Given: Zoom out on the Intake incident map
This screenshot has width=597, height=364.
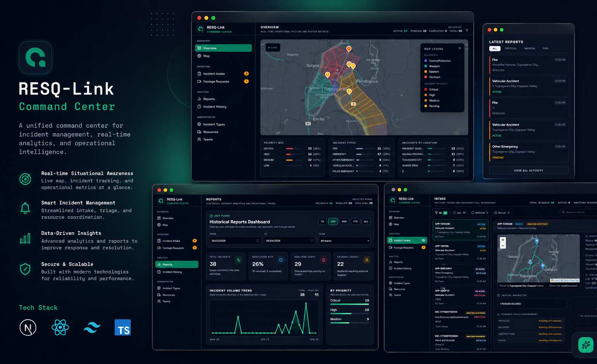Looking at the screenshot, I should (x=503, y=246).
